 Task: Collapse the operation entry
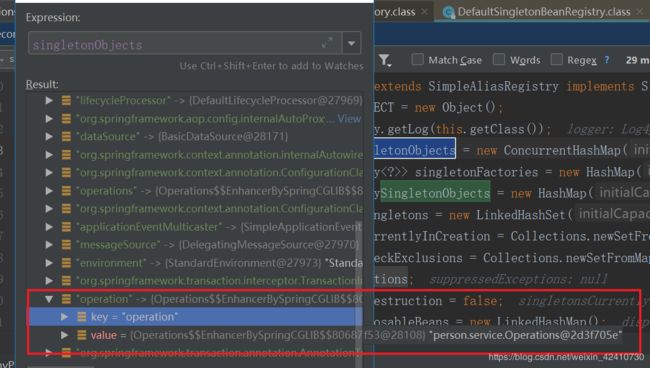49,299
